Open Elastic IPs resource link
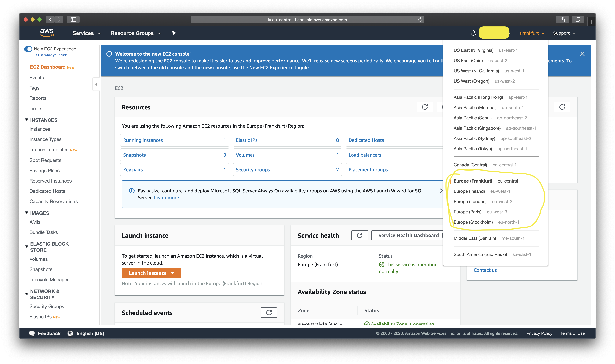 pyautogui.click(x=287, y=140)
